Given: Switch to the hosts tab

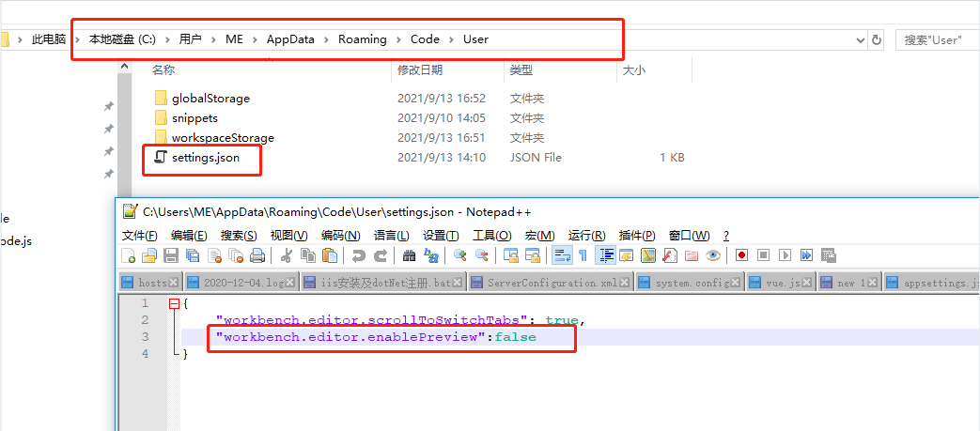Looking at the screenshot, I should click(150, 283).
